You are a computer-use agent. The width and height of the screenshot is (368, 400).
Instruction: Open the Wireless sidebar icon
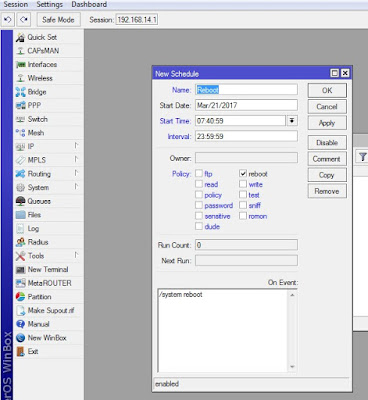[20, 78]
